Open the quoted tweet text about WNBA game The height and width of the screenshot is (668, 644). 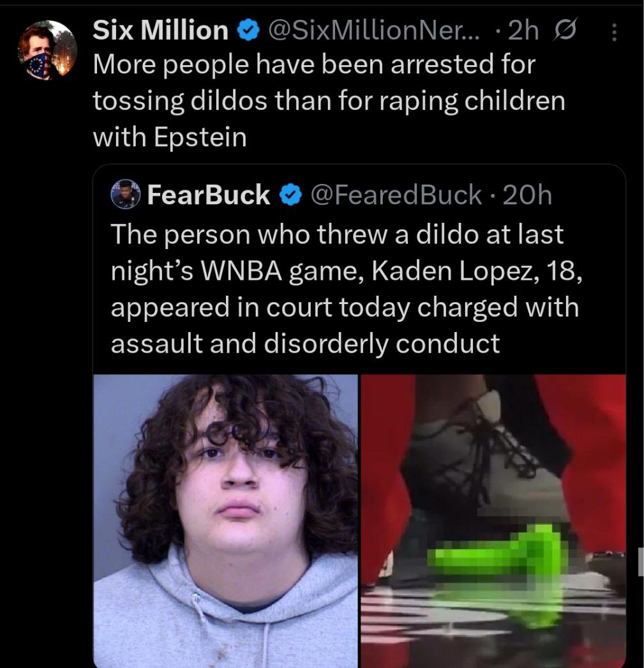[346, 289]
